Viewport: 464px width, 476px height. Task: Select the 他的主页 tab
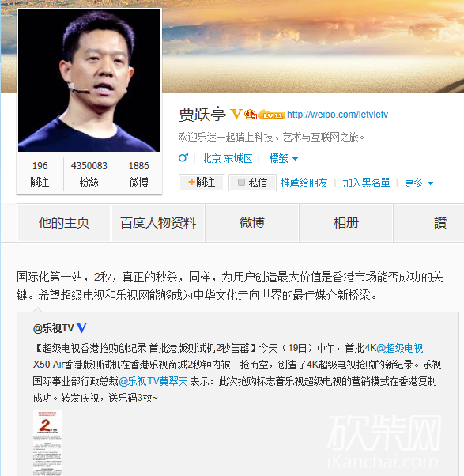[x=64, y=223]
